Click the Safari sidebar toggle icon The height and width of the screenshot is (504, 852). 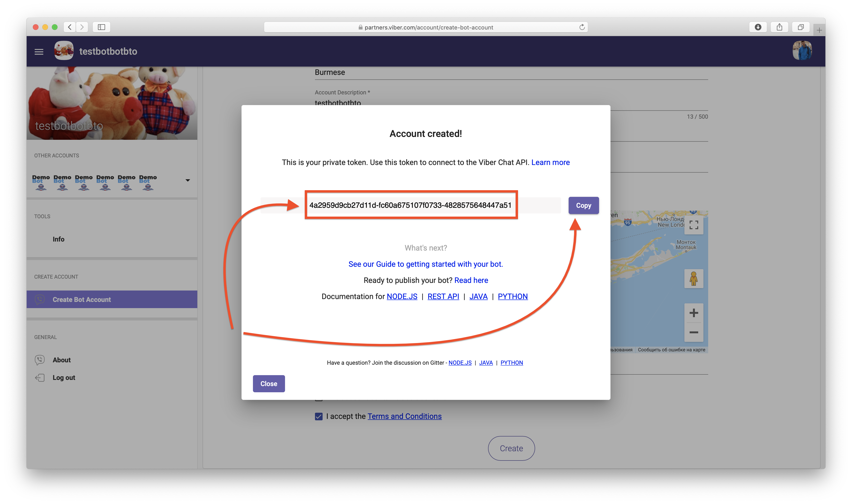pyautogui.click(x=101, y=27)
